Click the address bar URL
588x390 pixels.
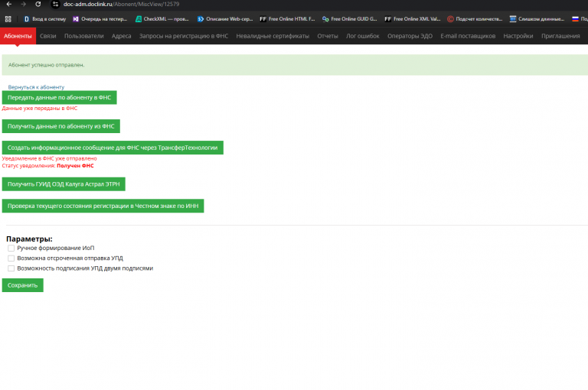pyautogui.click(x=122, y=4)
